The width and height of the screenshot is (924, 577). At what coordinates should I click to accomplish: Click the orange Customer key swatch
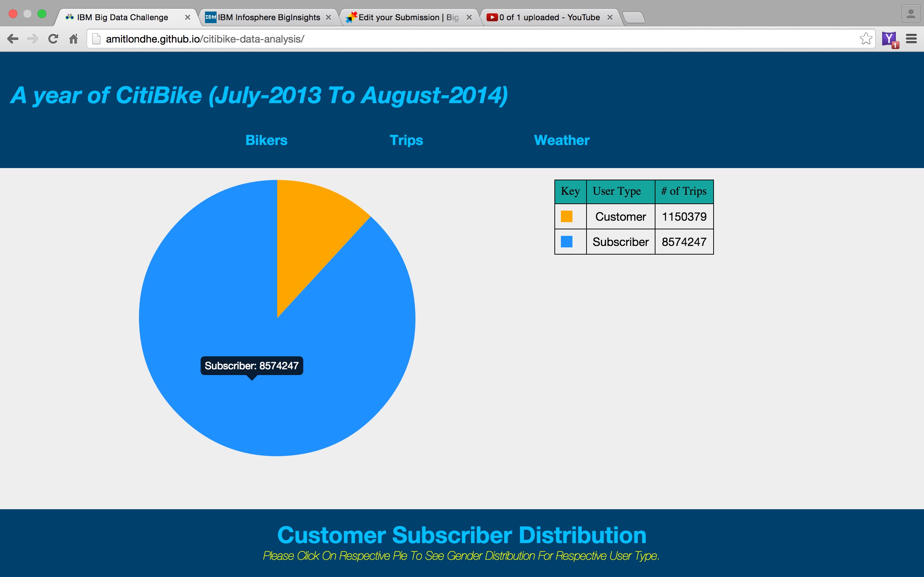pos(566,216)
